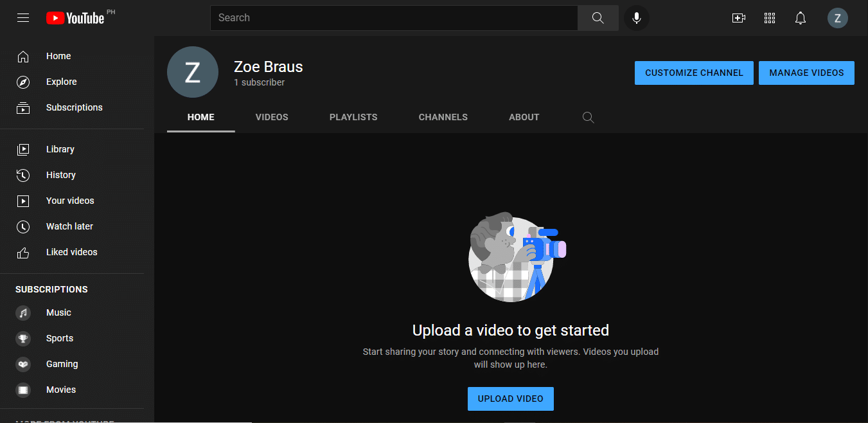Screen dimensions: 868x423
Task: Click the Sports trophy icon
Action: point(23,339)
